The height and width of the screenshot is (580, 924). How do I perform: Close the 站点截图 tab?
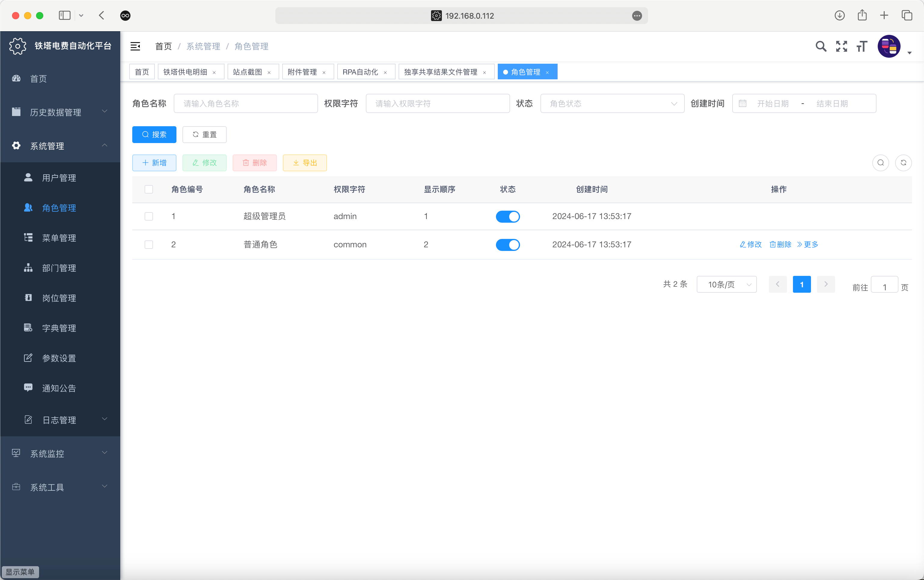tap(269, 72)
